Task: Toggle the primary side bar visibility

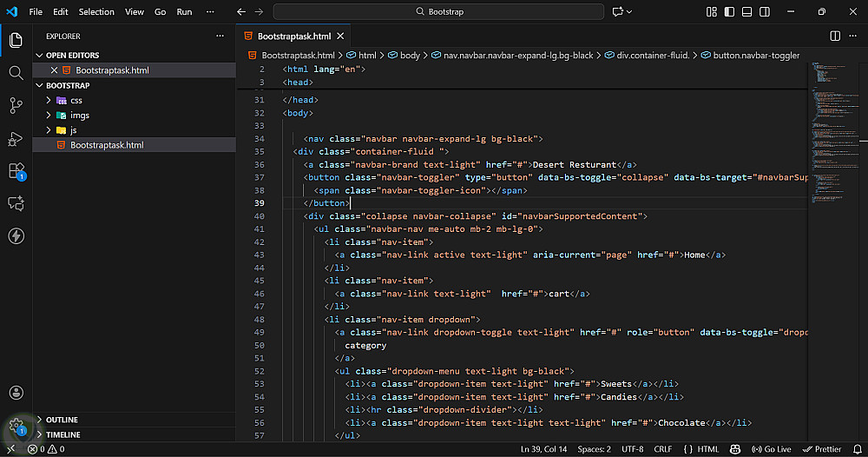Action: click(x=729, y=12)
